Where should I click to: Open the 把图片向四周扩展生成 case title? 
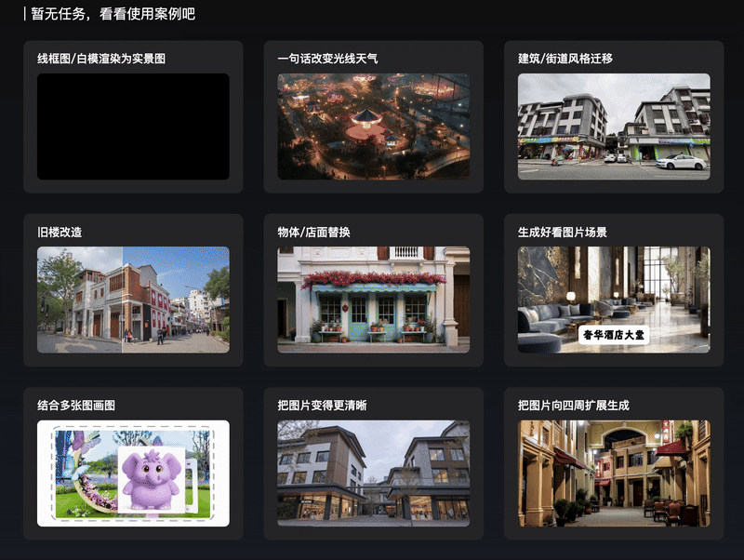coord(573,406)
